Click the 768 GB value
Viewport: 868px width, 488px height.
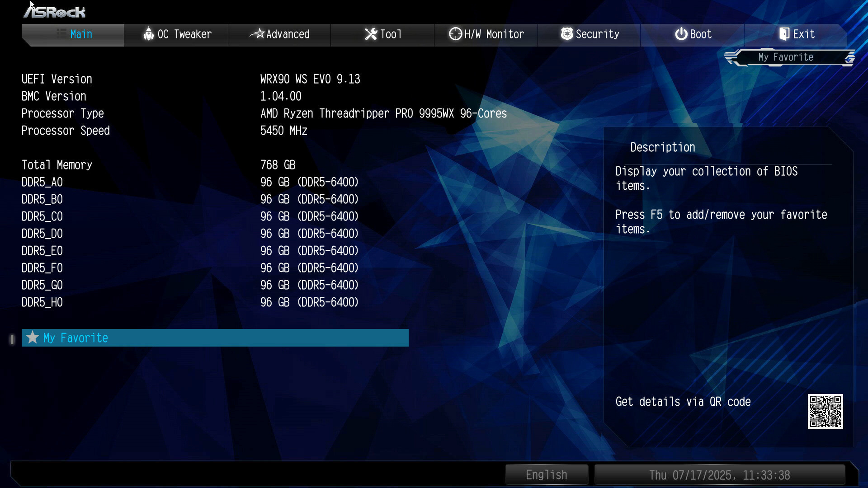tap(278, 165)
